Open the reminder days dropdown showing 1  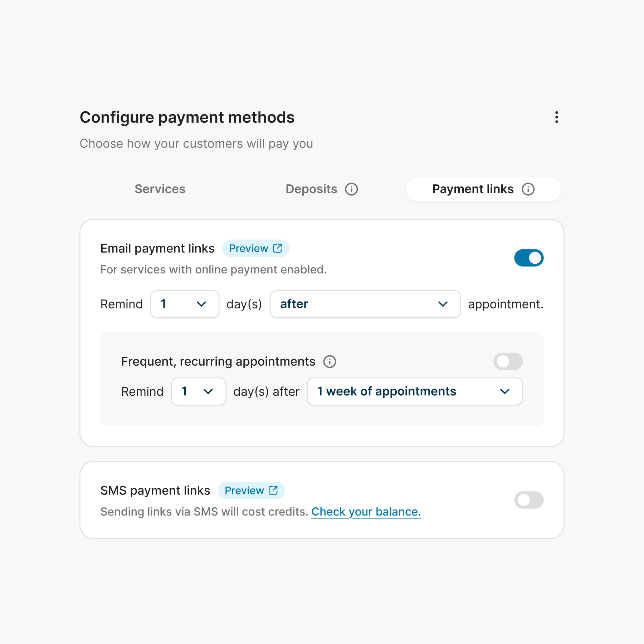tap(184, 304)
